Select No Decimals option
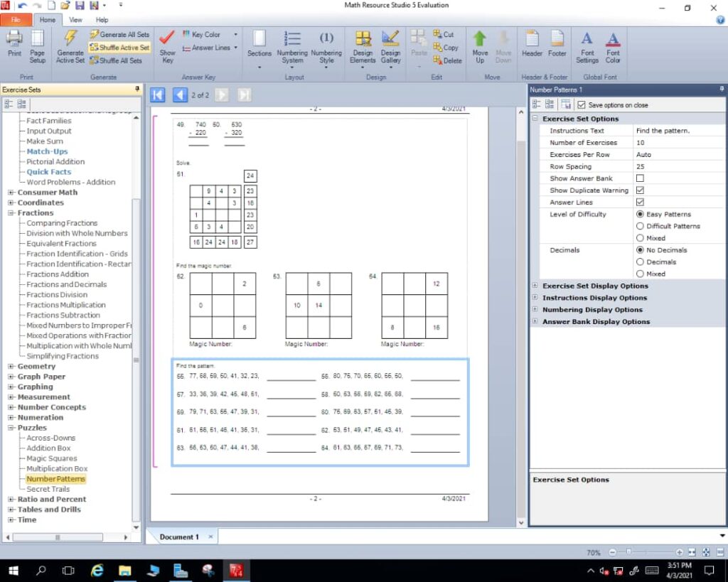The width and height of the screenshot is (728, 582). (640, 250)
